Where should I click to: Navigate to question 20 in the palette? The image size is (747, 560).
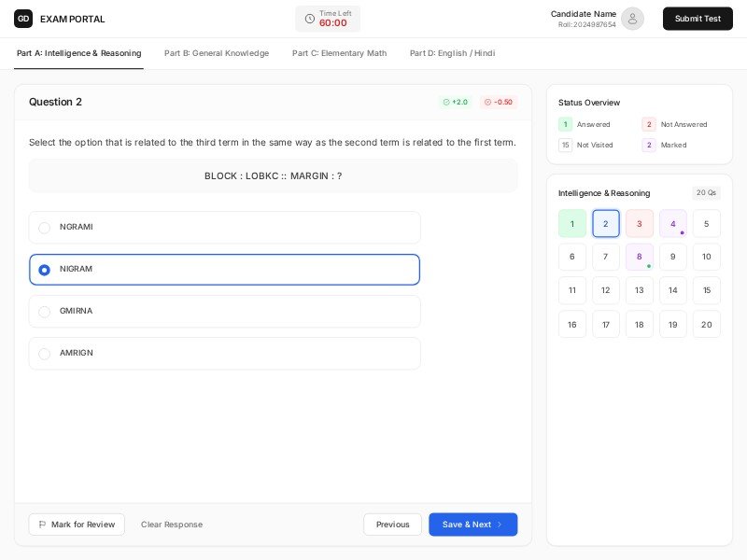point(706,325)
